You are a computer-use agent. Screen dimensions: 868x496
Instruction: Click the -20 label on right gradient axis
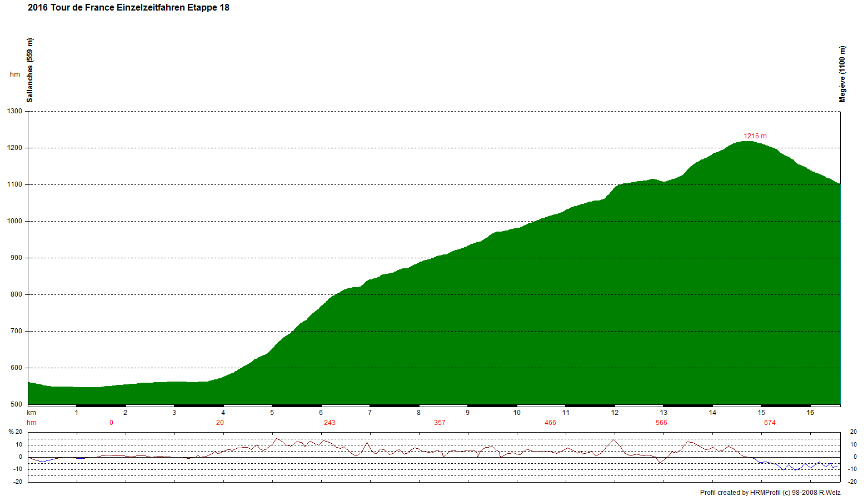click(852, 482)
